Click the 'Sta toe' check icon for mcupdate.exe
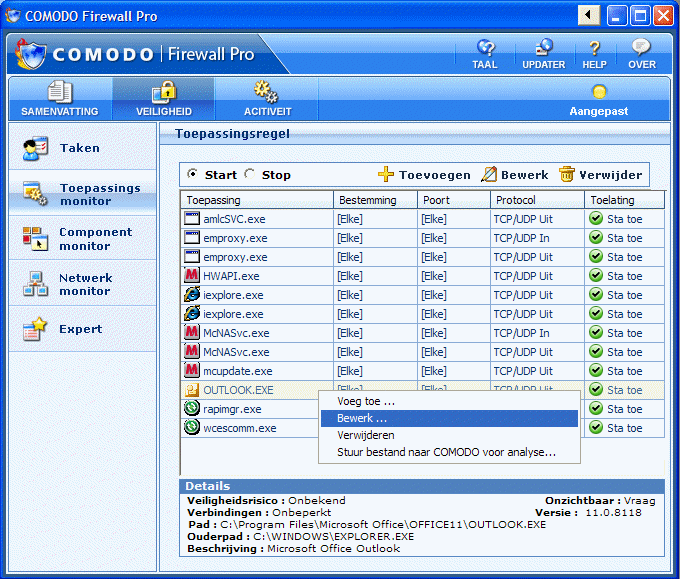 click(596, 370)
